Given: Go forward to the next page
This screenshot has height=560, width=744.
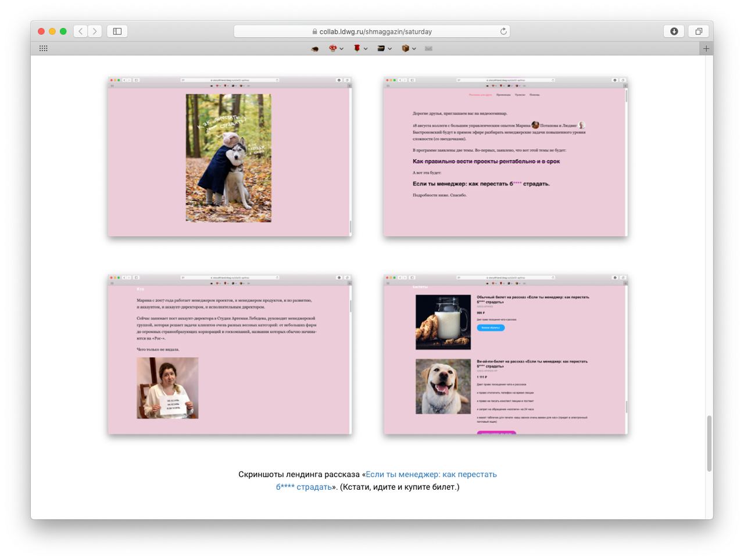Looking at the screenshot, I should pos(95,31).
